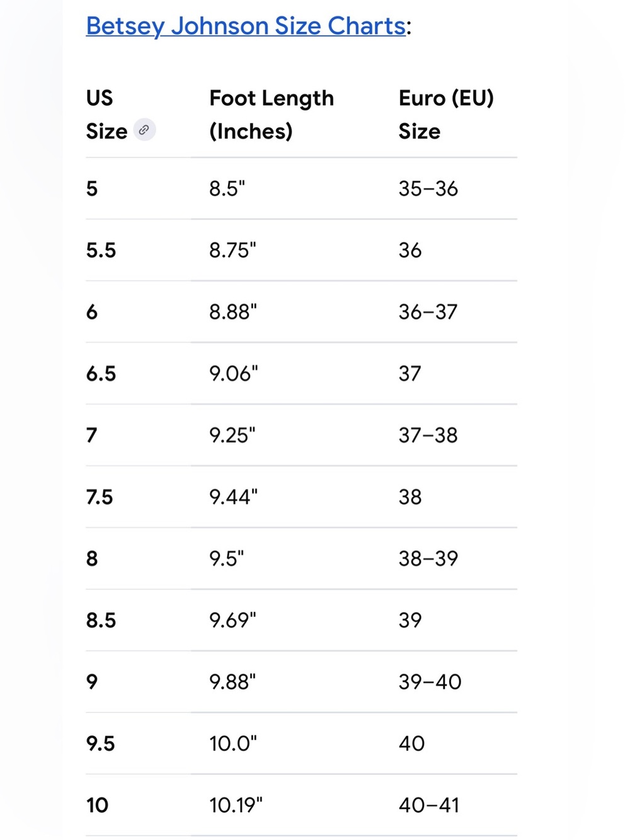Screen dimensions: 630x840
Task: Click the 40–41 EU size cell
Action: pos(429,805)
